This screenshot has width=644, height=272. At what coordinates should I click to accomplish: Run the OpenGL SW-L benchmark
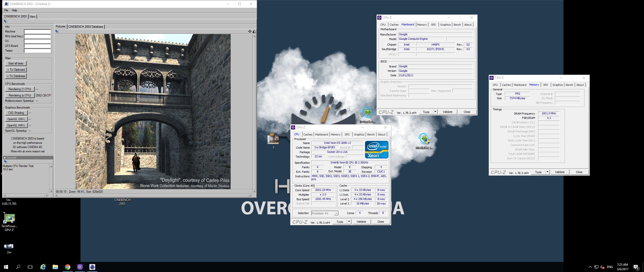[16, 119]
